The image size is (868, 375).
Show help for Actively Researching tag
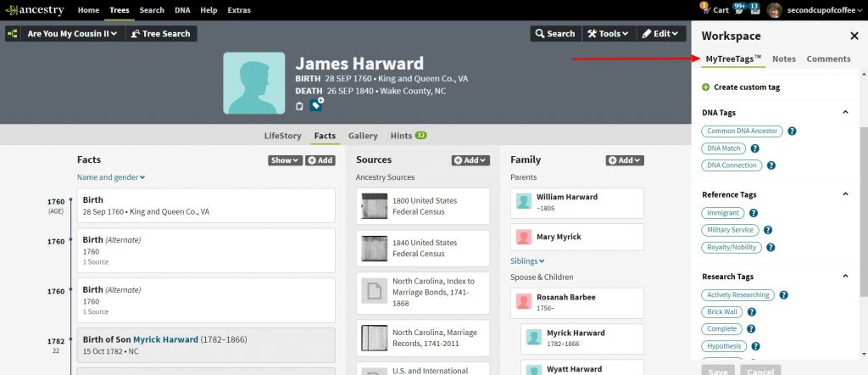pyautogui.click(x=784, y=295)
